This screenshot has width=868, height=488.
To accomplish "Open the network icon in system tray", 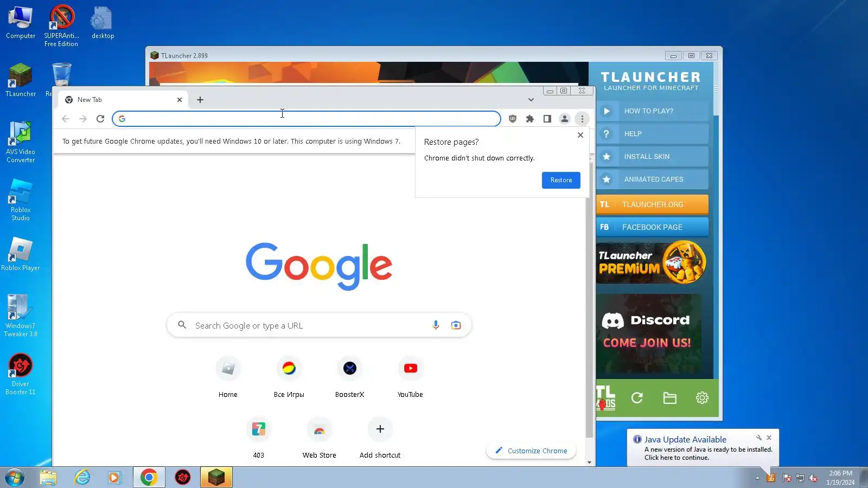I will point(800,478).
